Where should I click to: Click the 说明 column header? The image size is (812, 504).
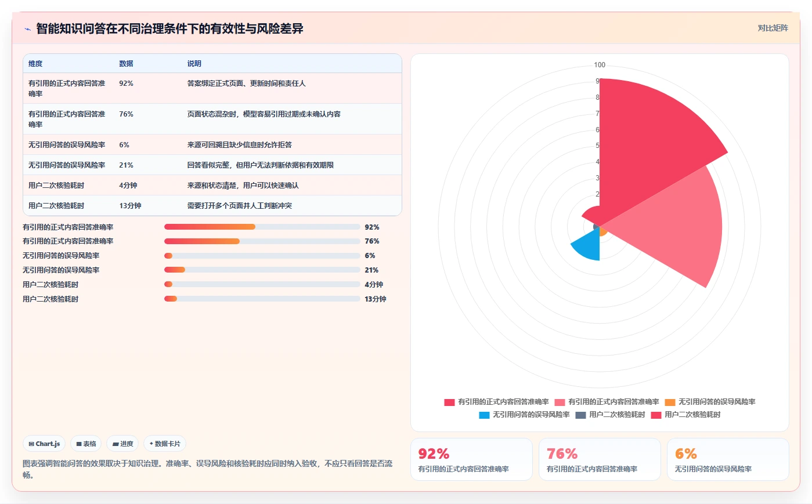194,64
